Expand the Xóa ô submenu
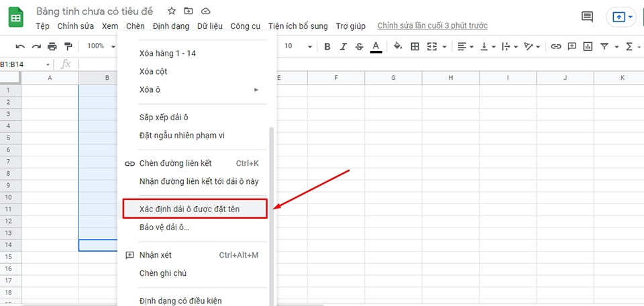The image size is (644, 306). point(197,89)
